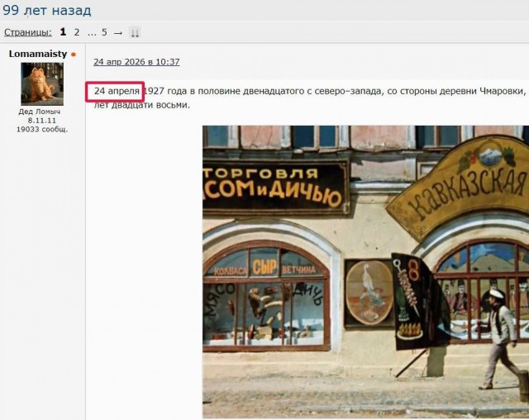This screenshot has width=529, height=420.
Task: Jump to page 5 of thread
Action: tap(104, 32)
